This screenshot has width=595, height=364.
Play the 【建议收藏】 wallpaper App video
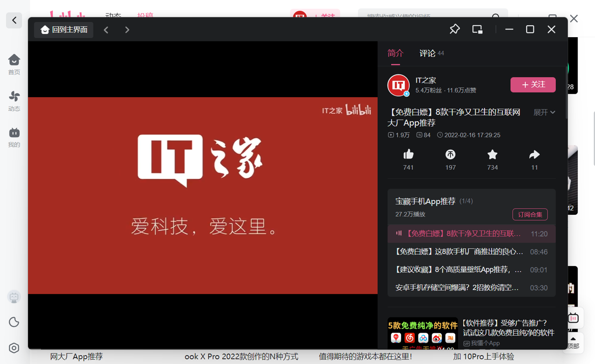pyautogui.click(x=471, y=270)
